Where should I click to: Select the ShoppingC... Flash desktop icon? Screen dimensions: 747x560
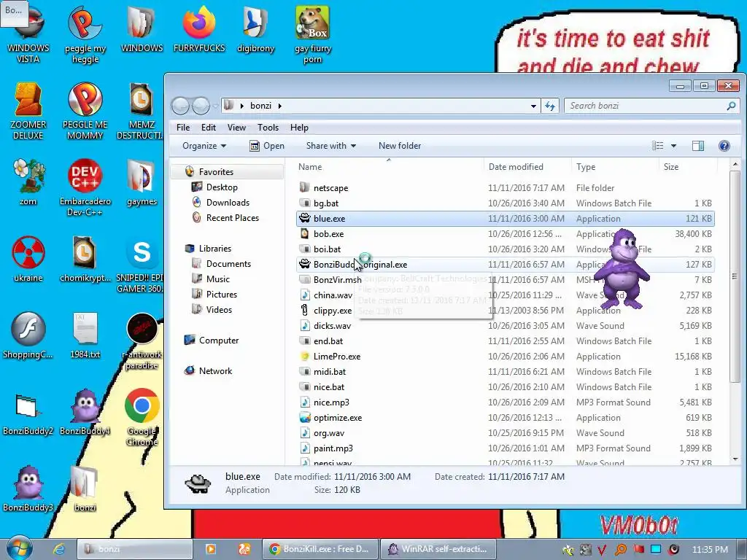[28, 335]
